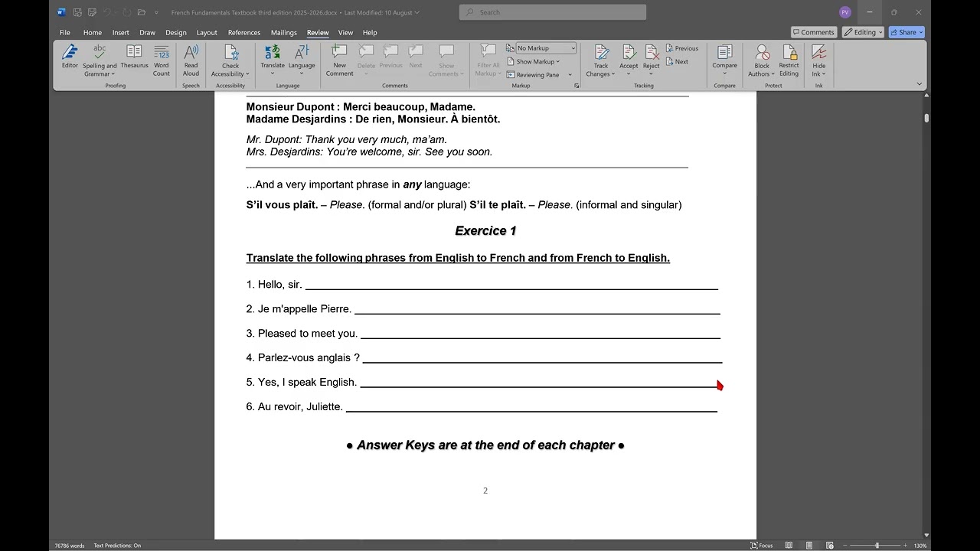
Task: Open the Editing mode dropdown
Action: point(863,32)
